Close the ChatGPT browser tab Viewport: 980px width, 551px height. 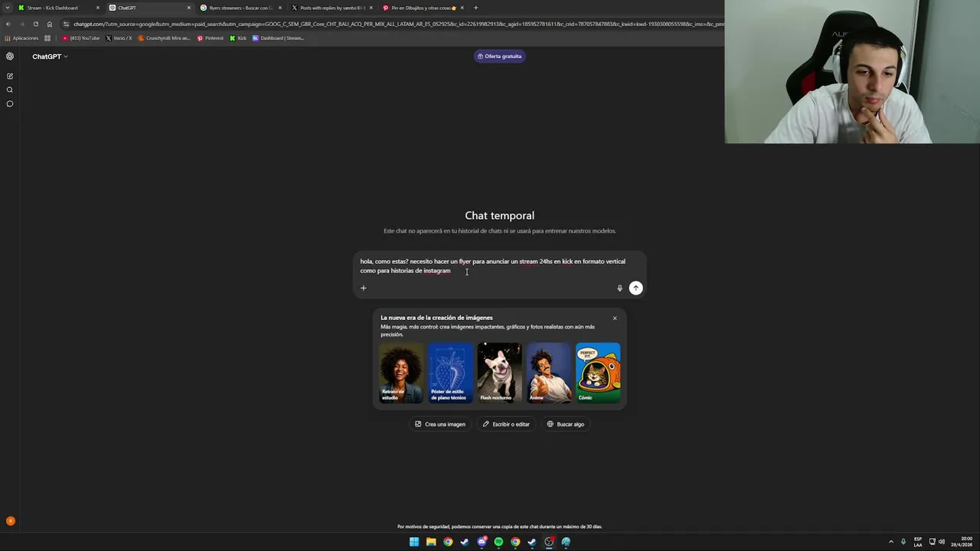(189, 8)
